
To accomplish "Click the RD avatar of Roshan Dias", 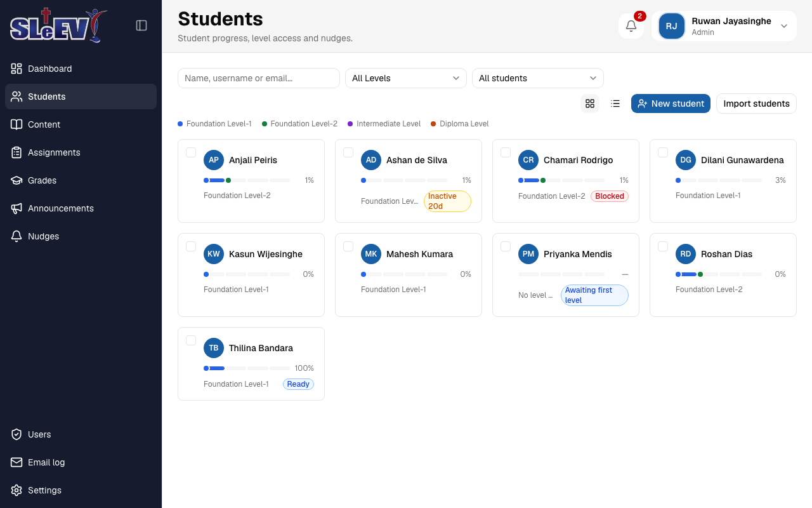I will pos(686,254).
